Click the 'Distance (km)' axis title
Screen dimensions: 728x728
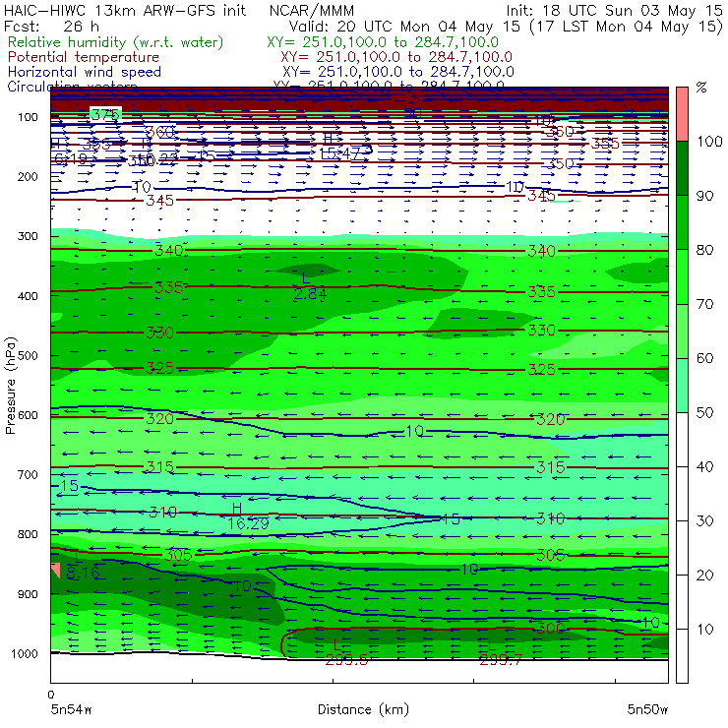(363, 709)
